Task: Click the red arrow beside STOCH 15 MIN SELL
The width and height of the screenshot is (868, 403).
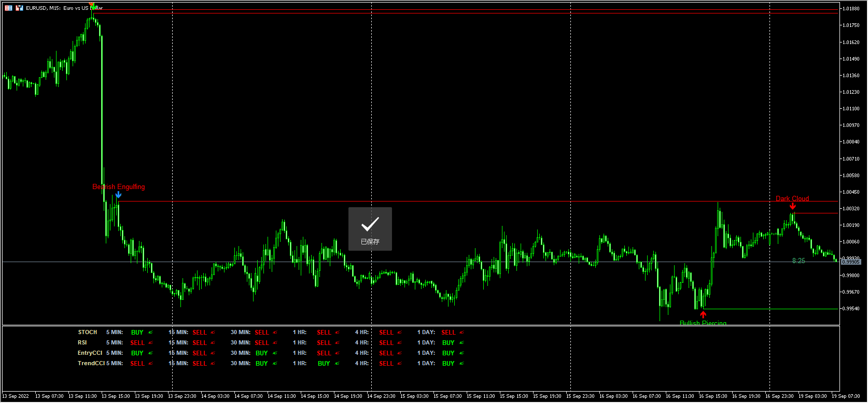Action: pyautogui.click(x=213, y=333)
